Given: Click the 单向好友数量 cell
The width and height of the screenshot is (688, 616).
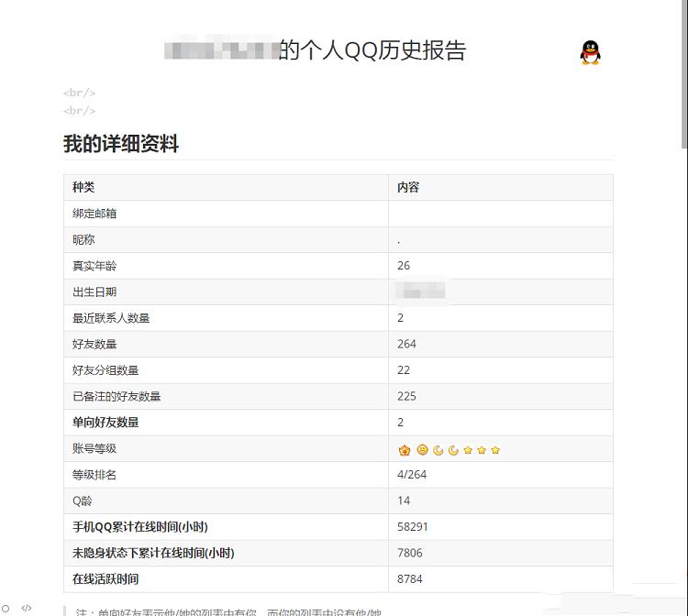Looking at the screenshot, I should pyautogui.click(x=226, y=423).
